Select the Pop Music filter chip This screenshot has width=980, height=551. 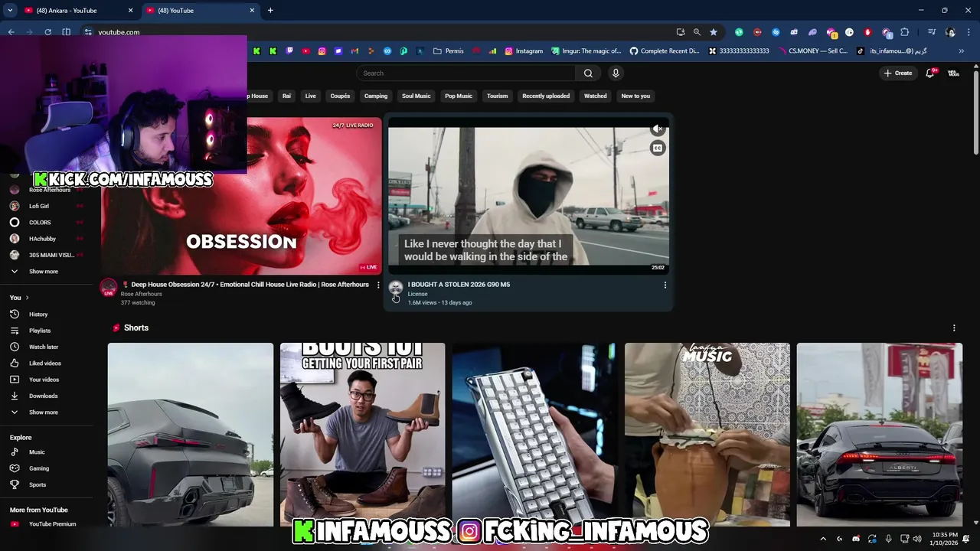459,96
